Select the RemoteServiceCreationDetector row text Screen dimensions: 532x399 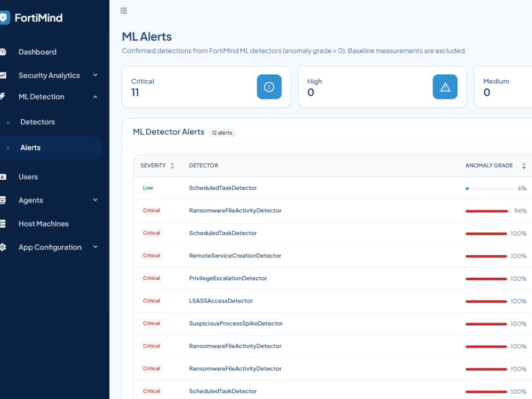235,256
